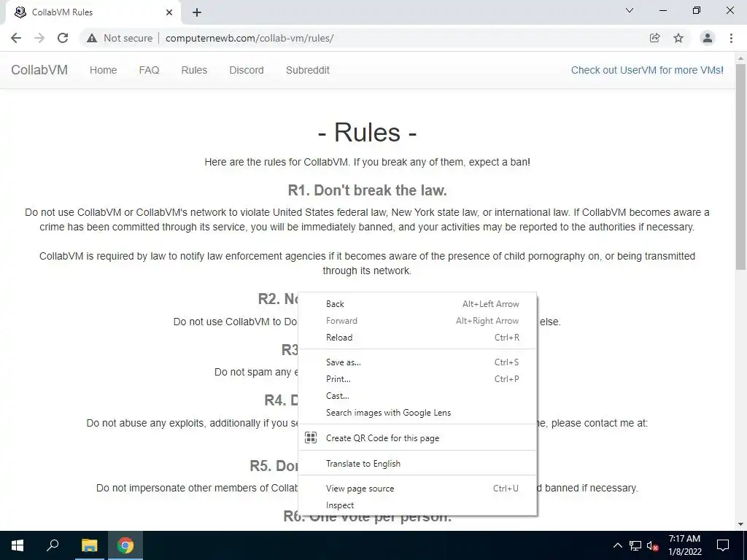Select Back in the context menu

tap(417, 304)
